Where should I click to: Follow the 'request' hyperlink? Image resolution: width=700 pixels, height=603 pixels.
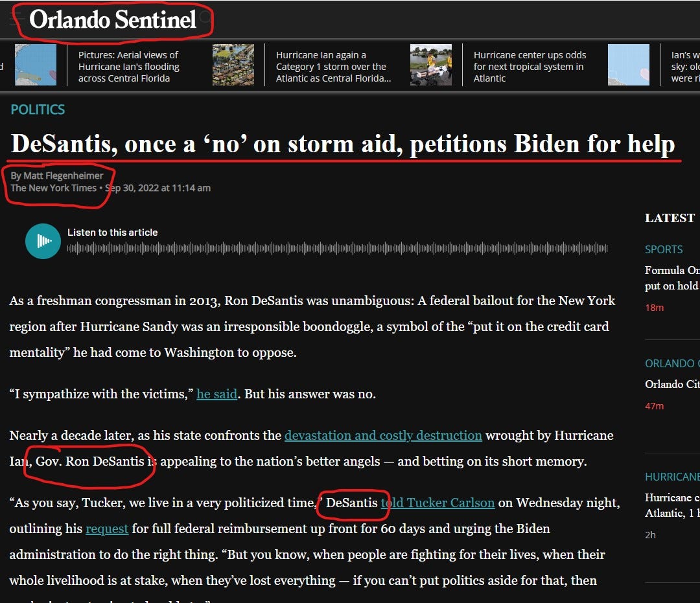107,529
